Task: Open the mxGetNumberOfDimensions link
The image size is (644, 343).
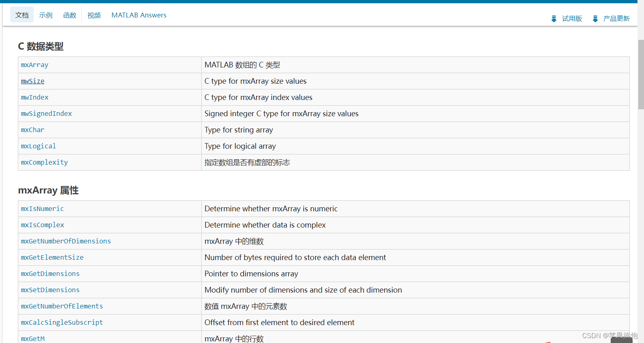Action: (66, 241)
